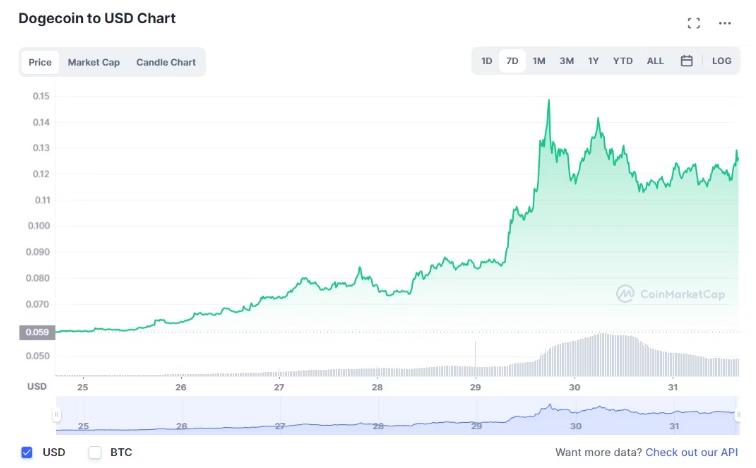The width and height of the screenshot is (756, 468).
Task: Open the calendar date range picker
Action: pyautogui.click(x=687, y=61)
